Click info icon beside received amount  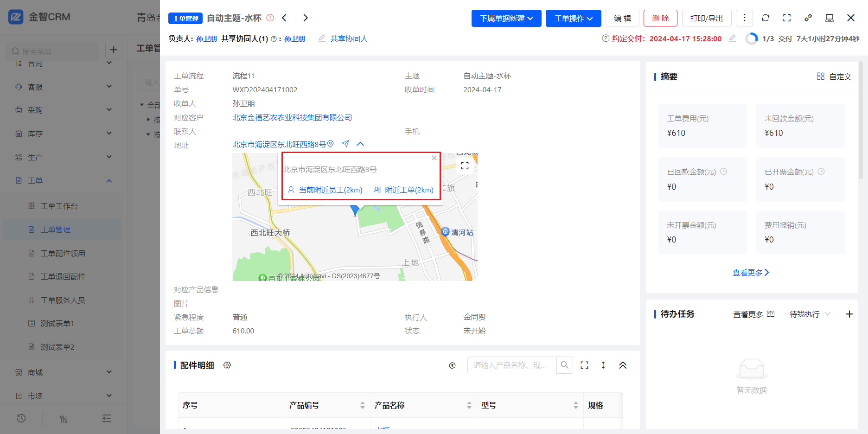[723, 172]
